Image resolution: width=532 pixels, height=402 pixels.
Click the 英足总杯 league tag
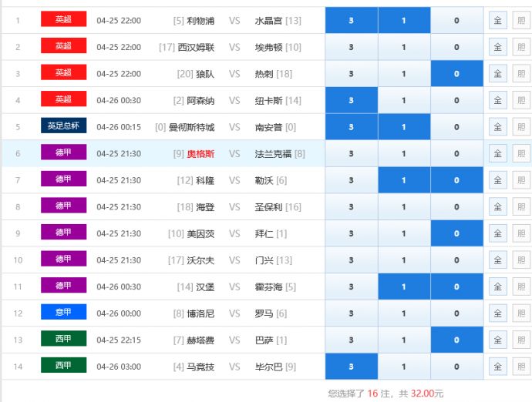(x=63, y=126)
